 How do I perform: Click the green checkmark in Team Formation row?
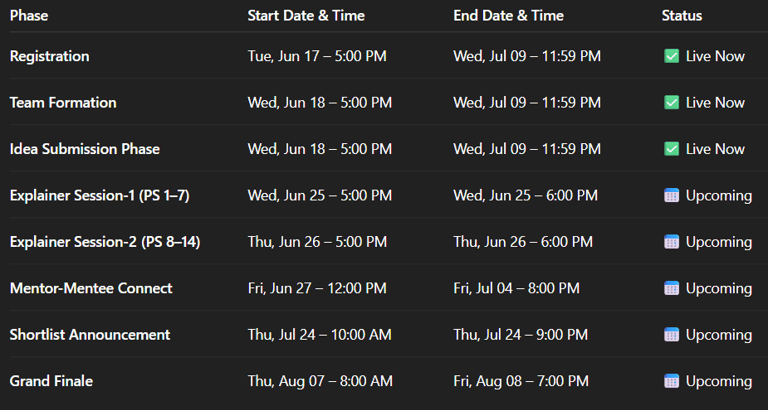coord(671,103)
